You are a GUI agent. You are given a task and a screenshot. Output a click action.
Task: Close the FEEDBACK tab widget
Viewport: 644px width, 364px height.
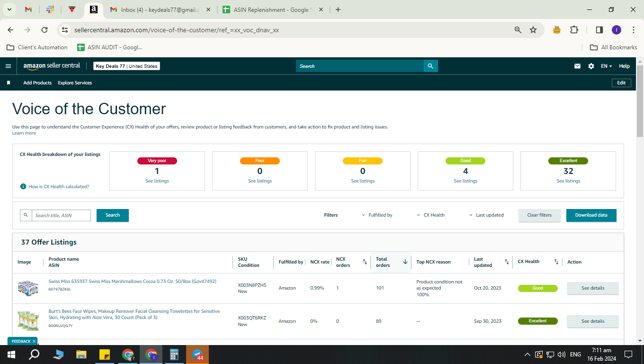point(34,341)
